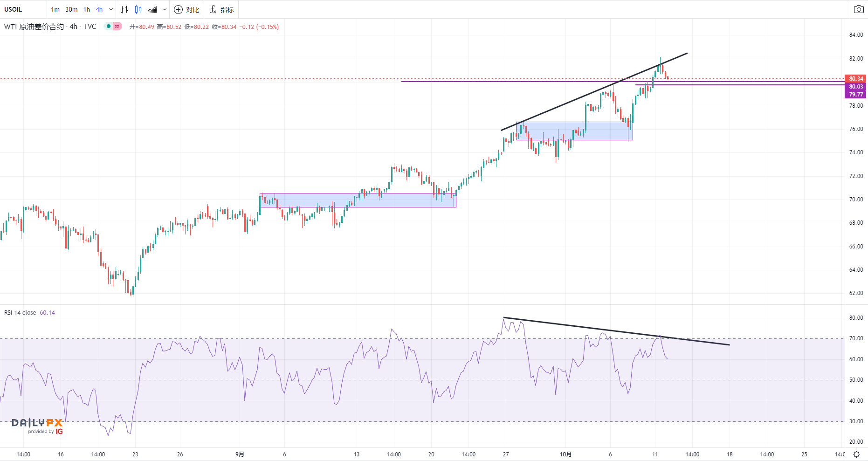Click the 开=80.49 open value
This screenshot has width=868, height=461.
pyautogui.click(x=142, y=27)
